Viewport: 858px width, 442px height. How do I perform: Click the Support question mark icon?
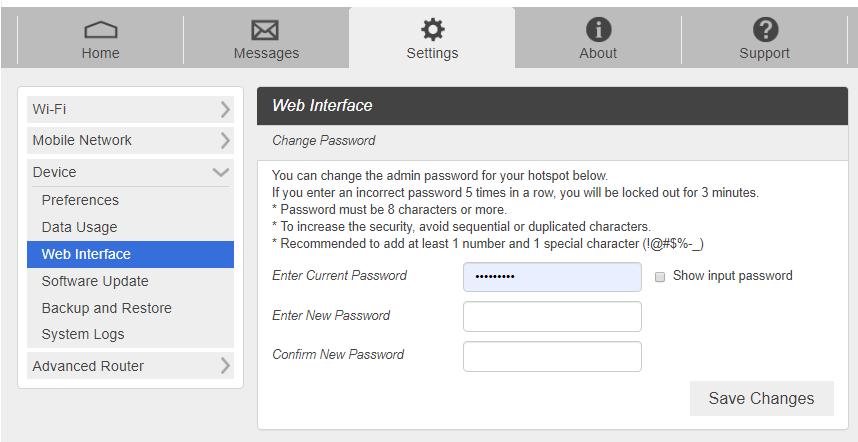tap(764, 30)
